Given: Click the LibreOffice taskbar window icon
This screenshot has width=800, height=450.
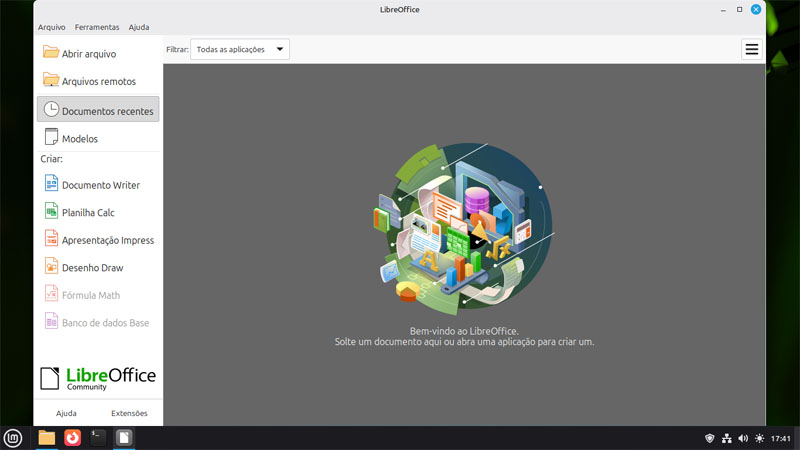Looking at the screenshot, I should tap(124, 438).
